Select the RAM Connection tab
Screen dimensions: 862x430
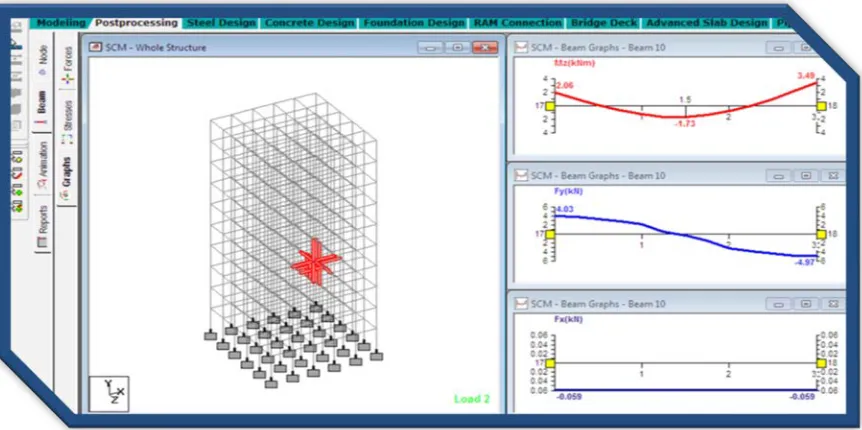(517, 23)
